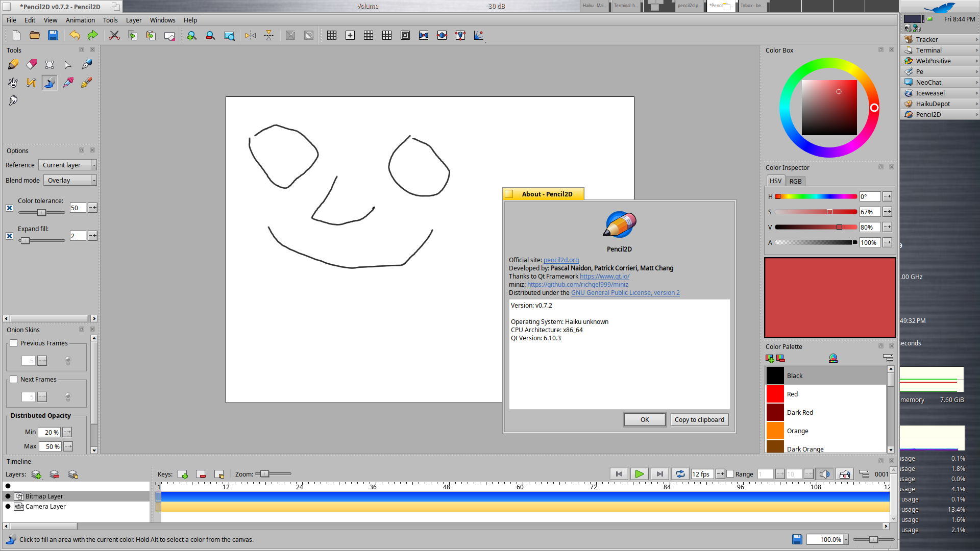Image resolution: width=980 pixels, height=551 pixels.
Task: Open the Animation menu
Action: [x=80, y=20]
